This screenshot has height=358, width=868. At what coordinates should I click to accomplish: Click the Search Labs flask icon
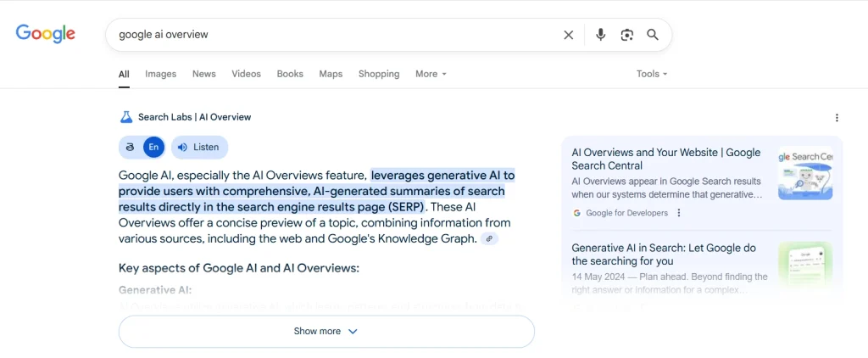pos(126,117)
